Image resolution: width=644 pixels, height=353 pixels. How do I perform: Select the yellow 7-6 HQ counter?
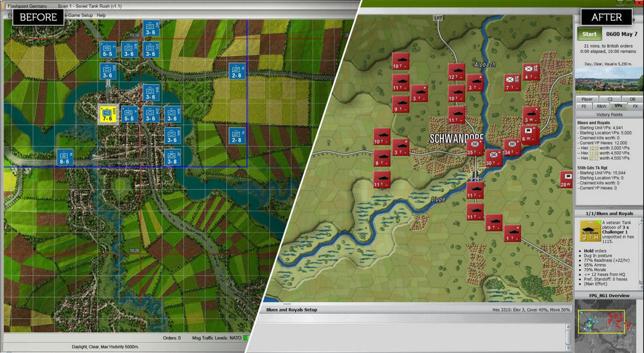pos(108,115)
